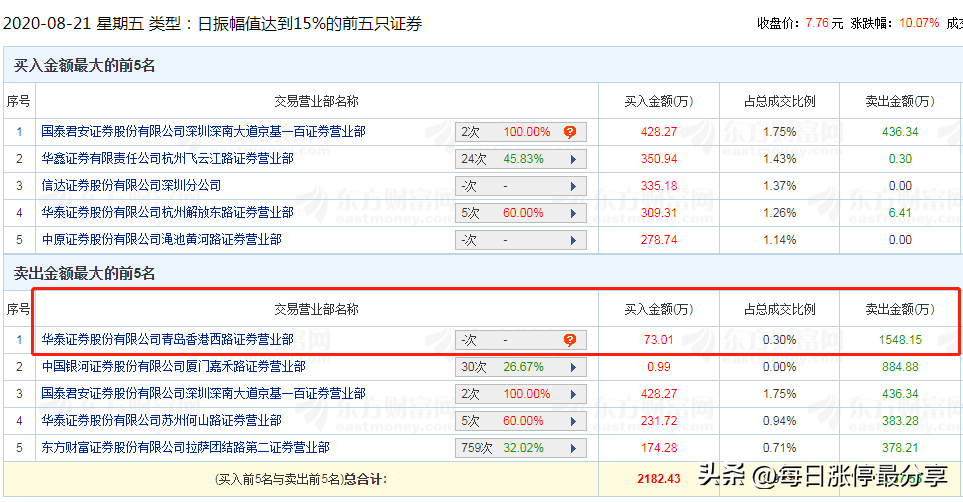
Task: Click the 24次 45.83% stats box
Action: click(x=521, y=159)
